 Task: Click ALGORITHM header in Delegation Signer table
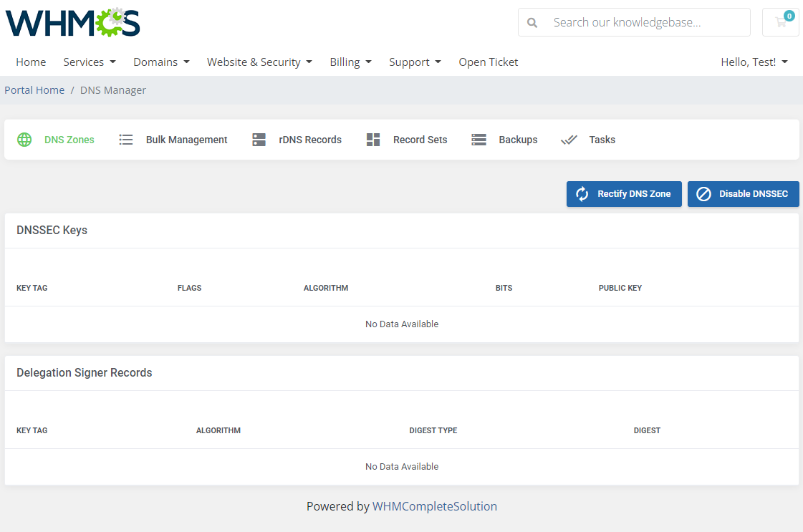click(218, 430)
